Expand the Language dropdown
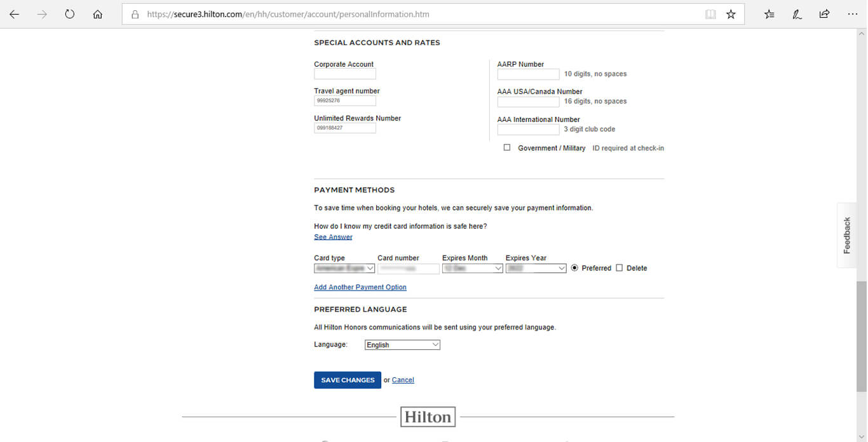The image size is (868, 442). point(402,345)
